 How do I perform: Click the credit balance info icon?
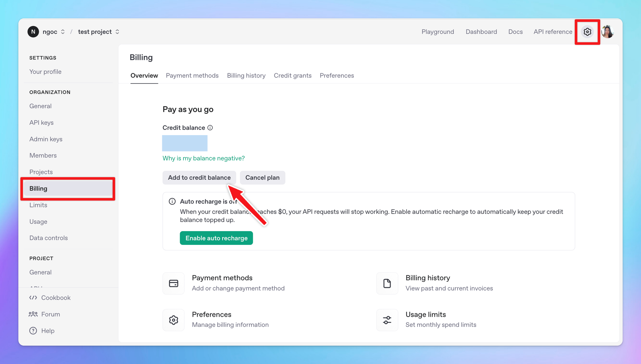pos(210,128)
